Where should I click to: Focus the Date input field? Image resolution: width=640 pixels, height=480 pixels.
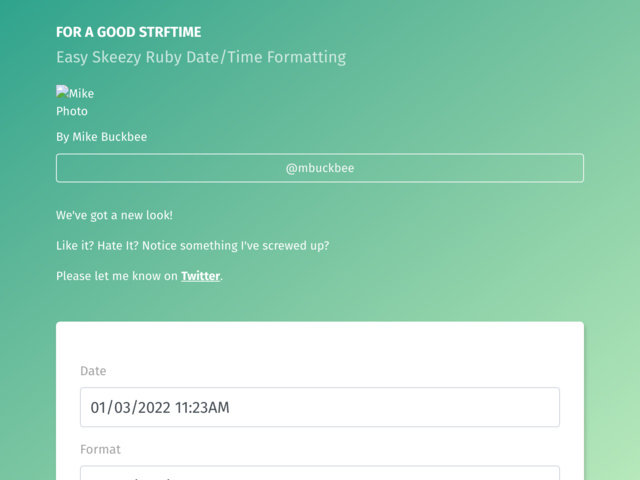click(320, 407)
